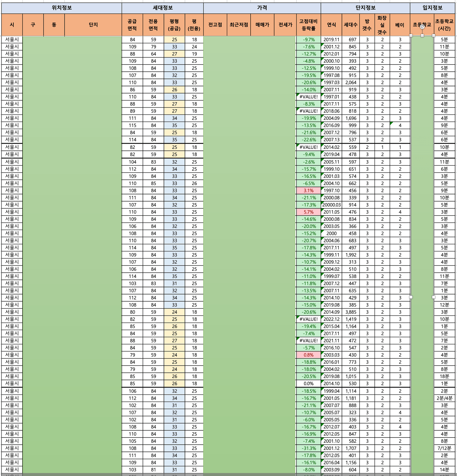Click the 2분/4분 cell
The height and width of the screenshot is (476, 457).
tap(445, 398)
